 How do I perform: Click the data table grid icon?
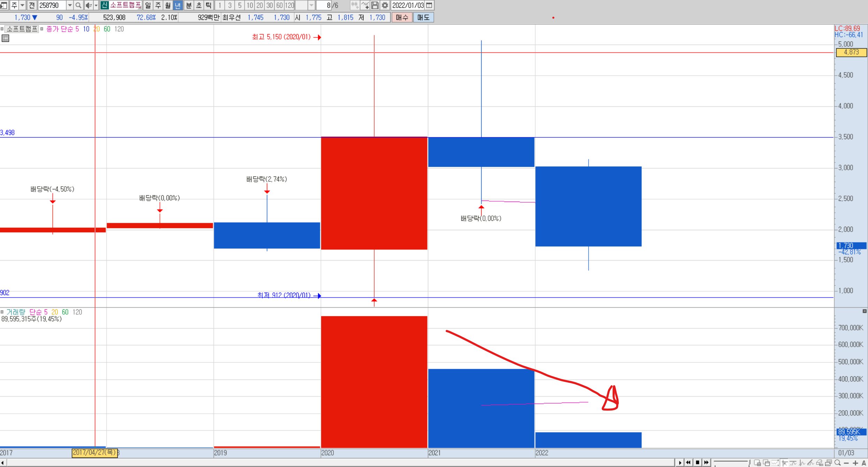[x=5, y=38]
